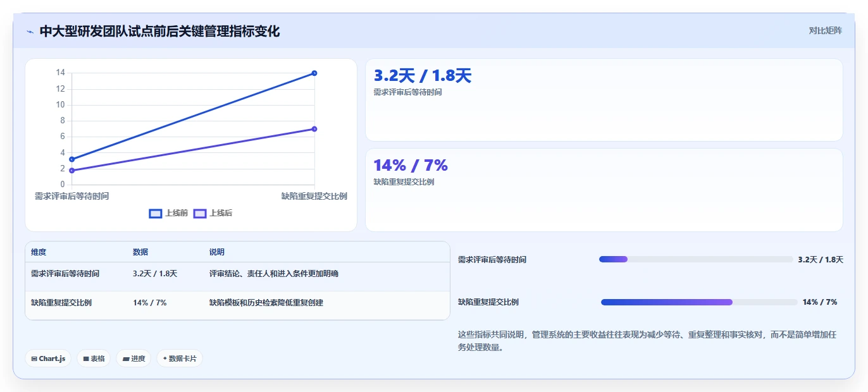Click the 表格 tag chip

tap(94, 358)
